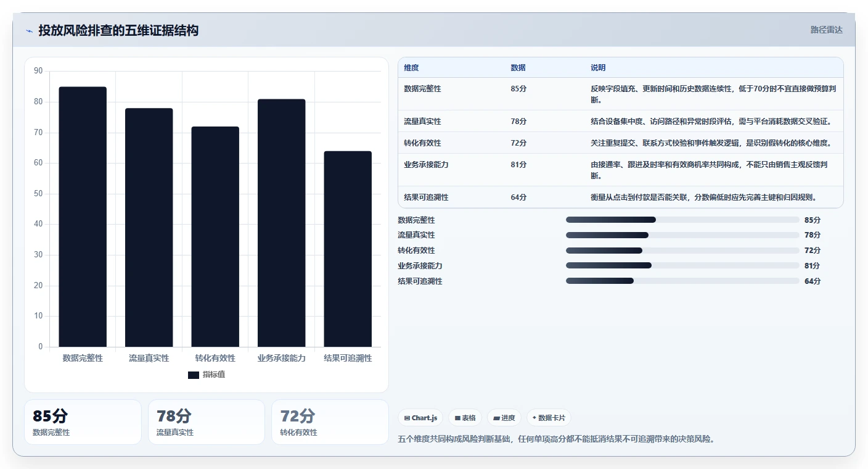This screenshot has height=469, width=868.
Task: Click the 数据完整性 progress bar
Action: point(682,220)
